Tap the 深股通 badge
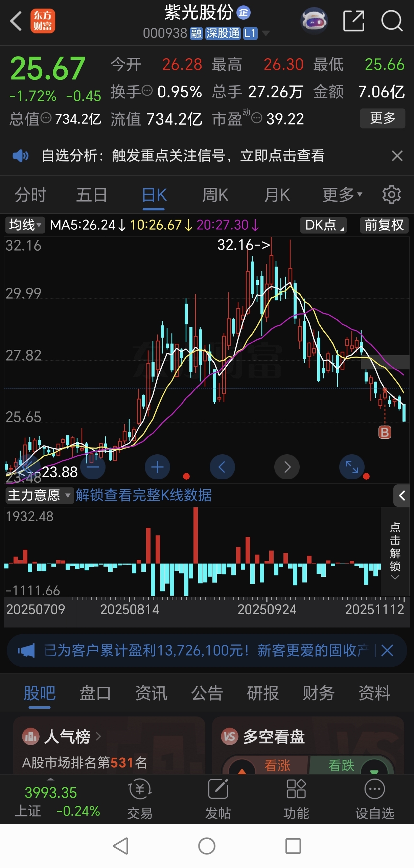This screenshot has height=868, width=414. [x=223, y=33]
